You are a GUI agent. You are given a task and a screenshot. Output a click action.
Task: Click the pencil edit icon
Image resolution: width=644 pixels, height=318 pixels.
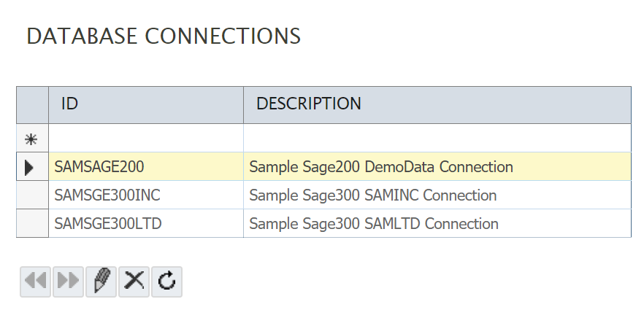pyautogui.click(x=101, y=282)
